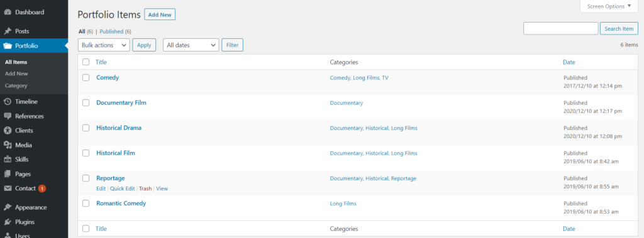Open the Documentary Film title

click(x=121, y=102)
